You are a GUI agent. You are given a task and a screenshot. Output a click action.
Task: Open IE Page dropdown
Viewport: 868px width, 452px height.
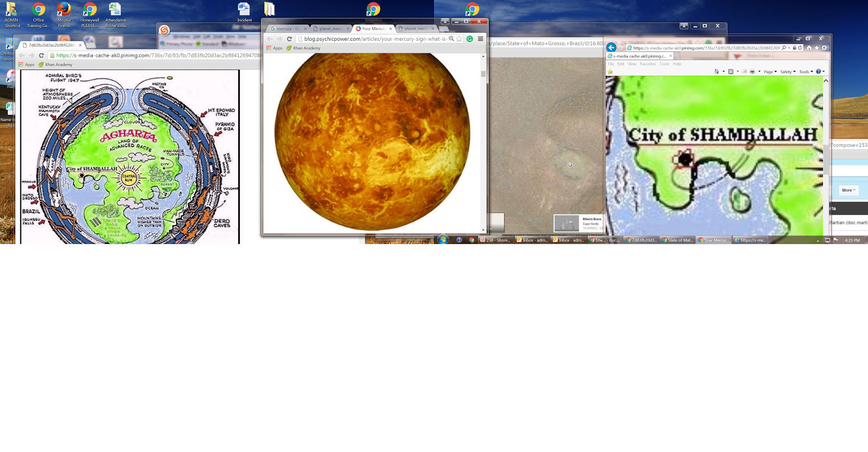click(x=770, y=72)
